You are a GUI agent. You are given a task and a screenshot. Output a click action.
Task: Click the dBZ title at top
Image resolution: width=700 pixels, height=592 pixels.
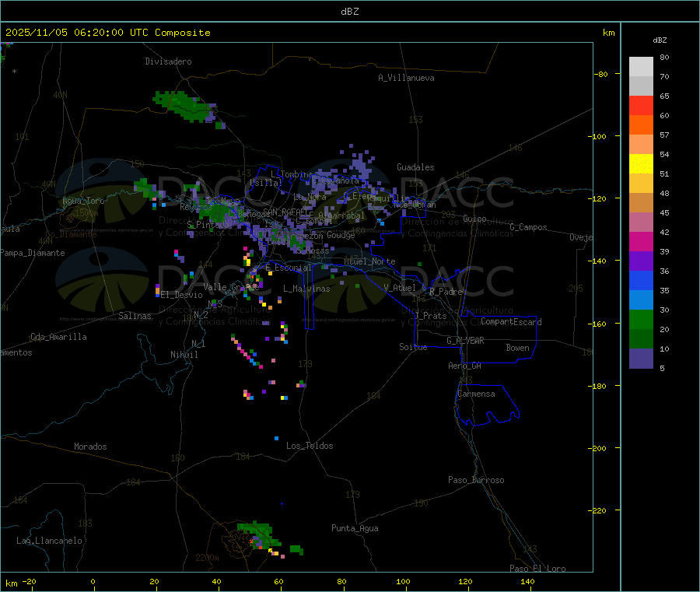(349, 12)
